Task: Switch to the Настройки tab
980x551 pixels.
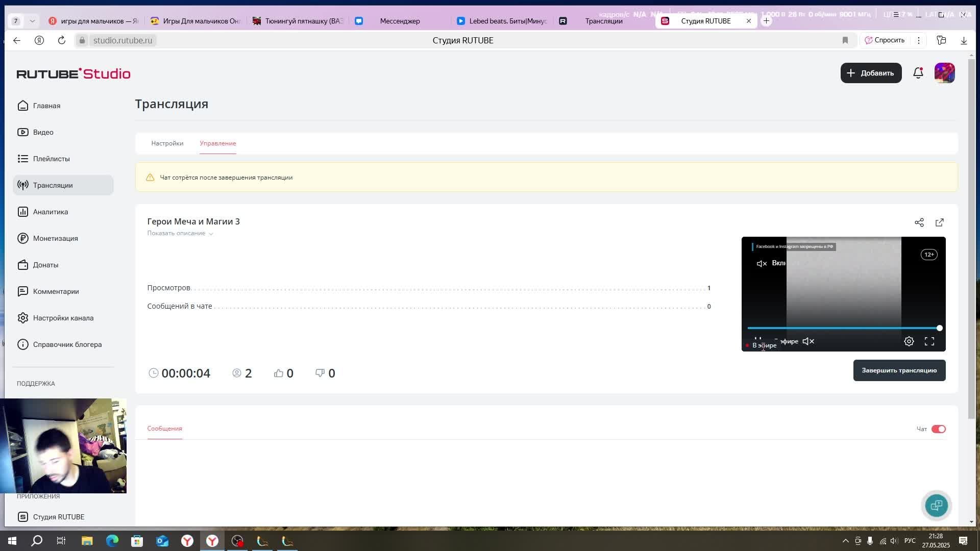Action: pos(167,143)
